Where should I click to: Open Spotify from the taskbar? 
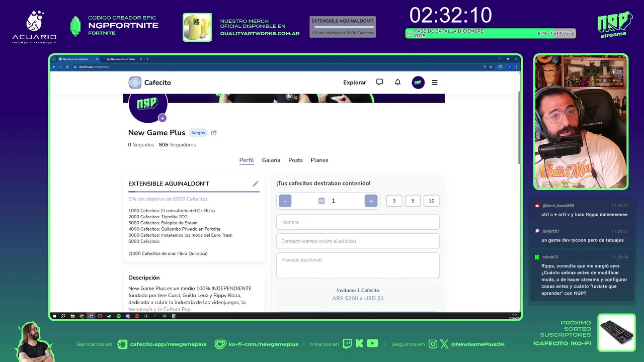pyautogui.click(x=119, y=316)
